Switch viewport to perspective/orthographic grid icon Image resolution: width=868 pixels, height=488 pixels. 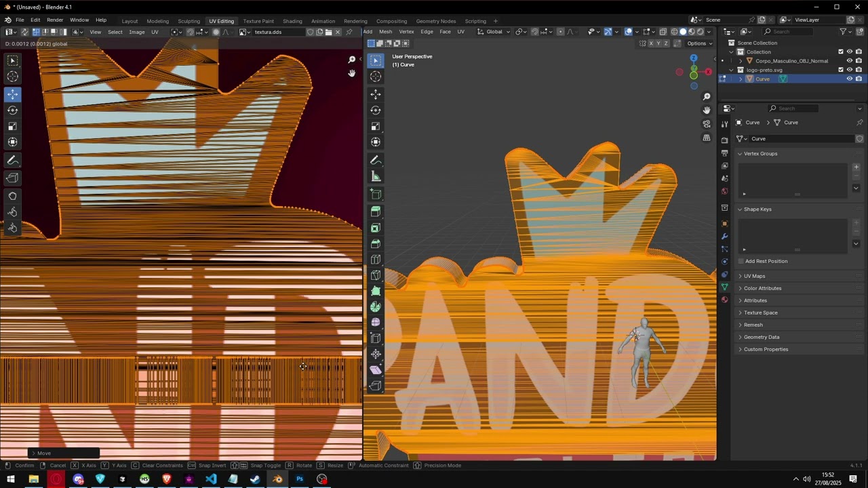click(x=707, y=138)
